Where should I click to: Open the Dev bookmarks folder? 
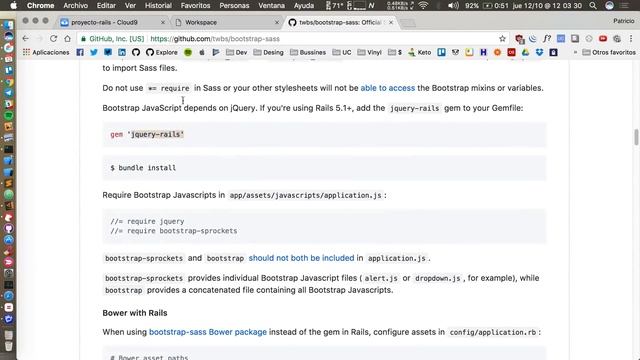pos(237,52)
